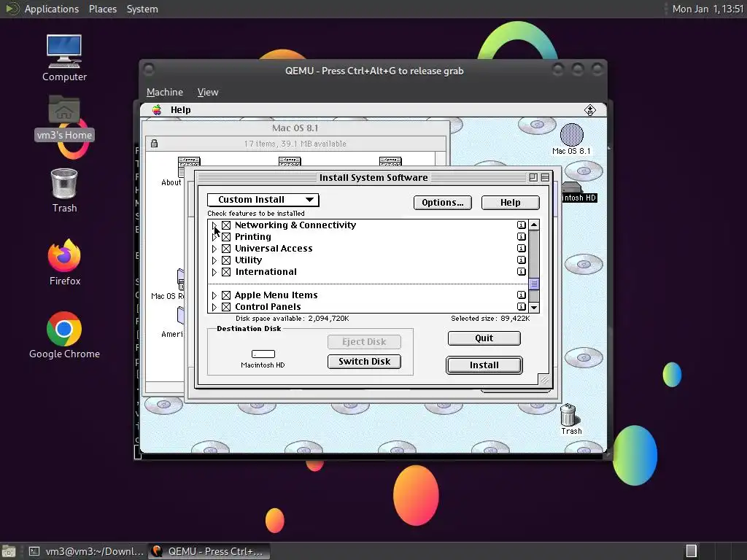Switch to the terminal taskbar item

pyautogui.click(x=86, y=551)
